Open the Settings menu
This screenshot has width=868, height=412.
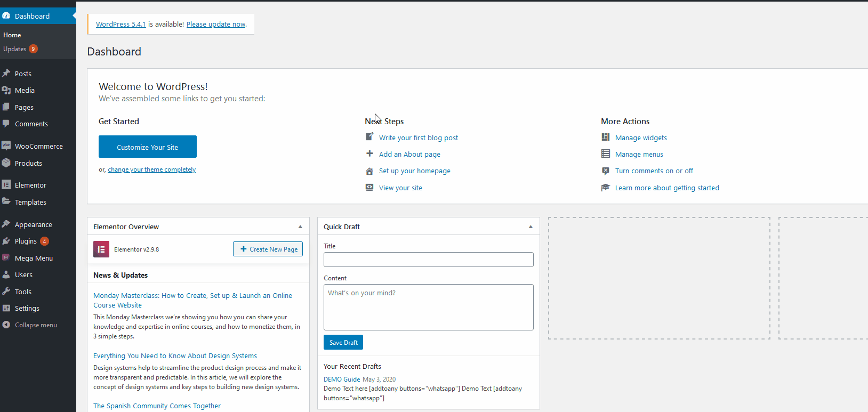click(27, 309)
